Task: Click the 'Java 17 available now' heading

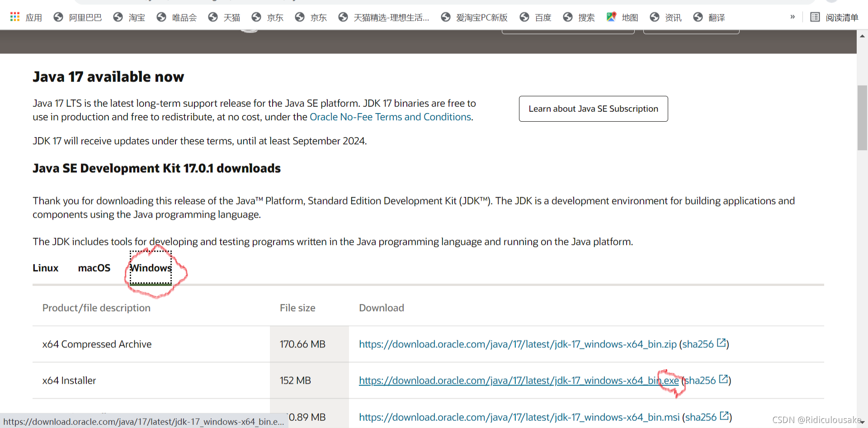Action: [x=108, y=76]
